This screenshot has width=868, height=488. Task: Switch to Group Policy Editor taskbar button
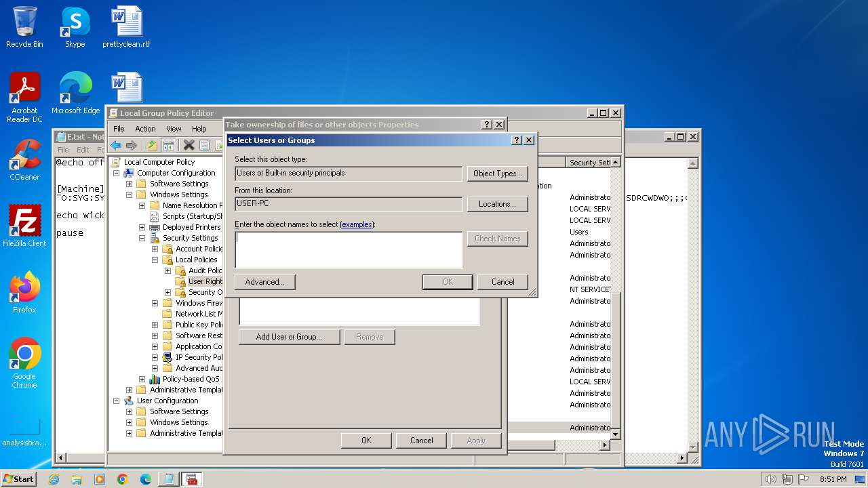(191, 479)
